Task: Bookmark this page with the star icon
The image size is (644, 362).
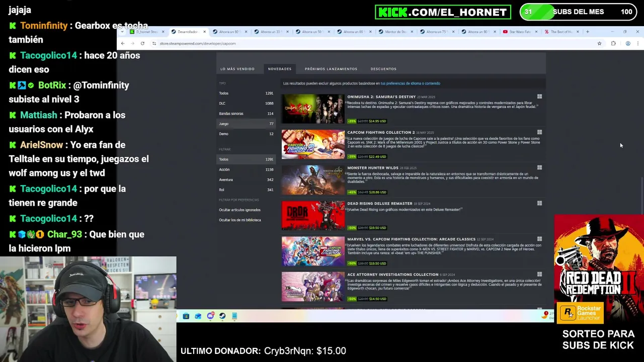Action: click(599, 44)
